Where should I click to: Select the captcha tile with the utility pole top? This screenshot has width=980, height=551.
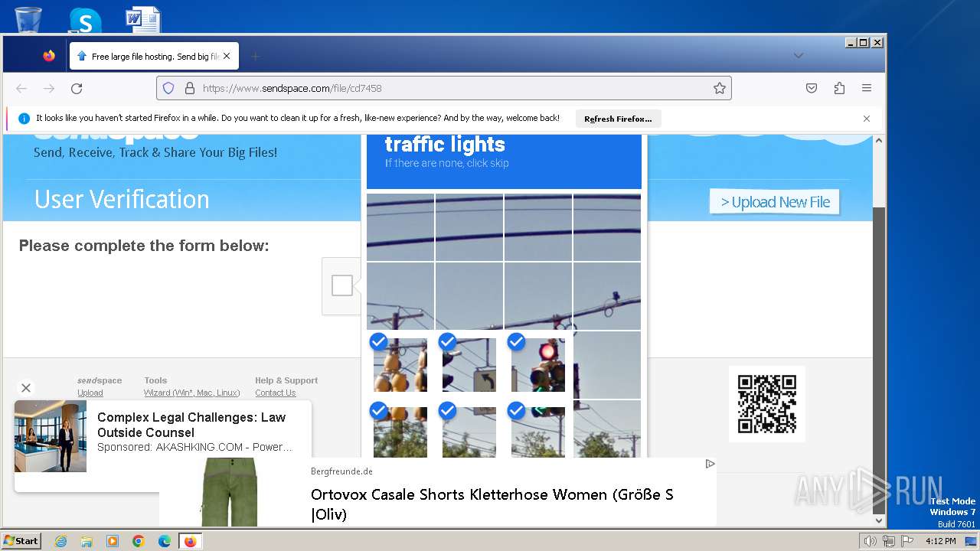click(400, 296)
